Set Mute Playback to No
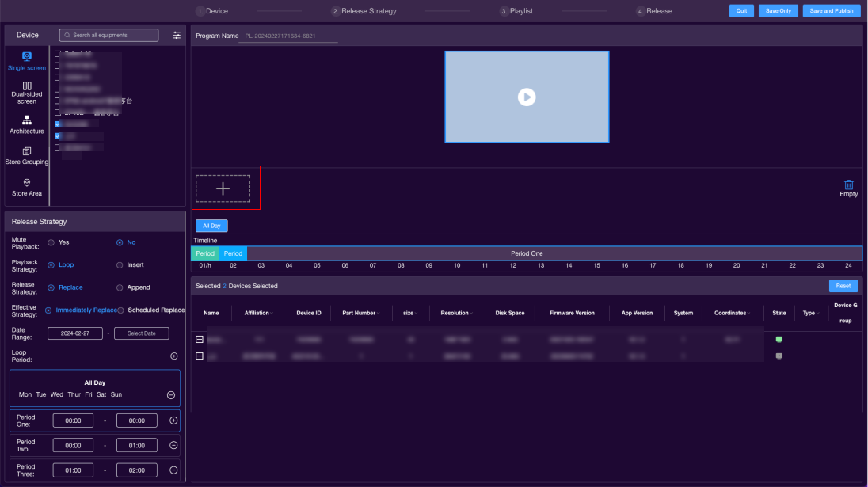The image size is (868, 487). pos(120,242)
